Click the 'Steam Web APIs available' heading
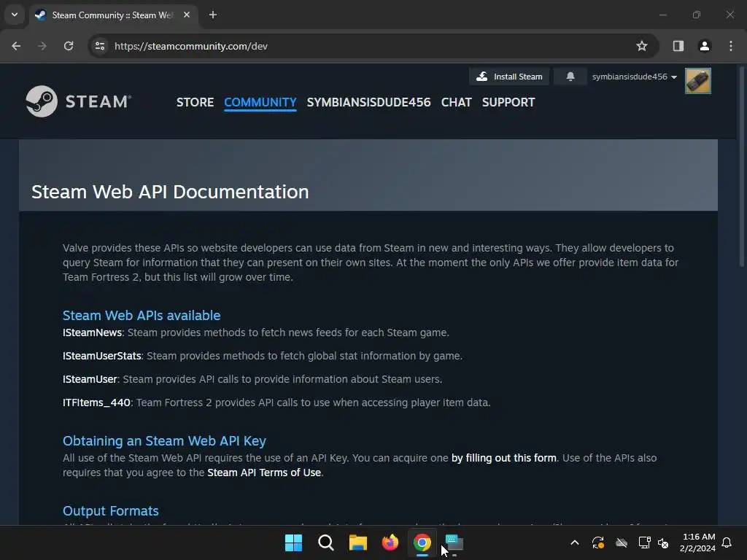 click(142, 315)
